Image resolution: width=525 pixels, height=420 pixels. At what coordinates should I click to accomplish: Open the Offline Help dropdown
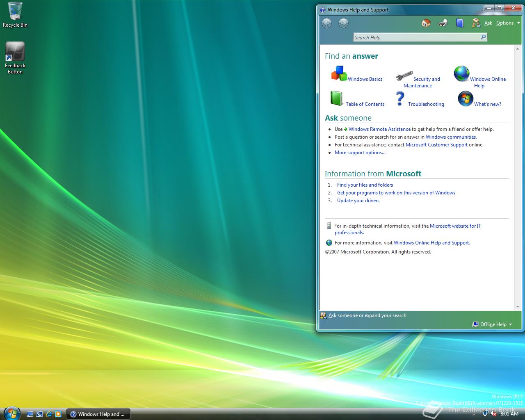[x=492, y=324]
